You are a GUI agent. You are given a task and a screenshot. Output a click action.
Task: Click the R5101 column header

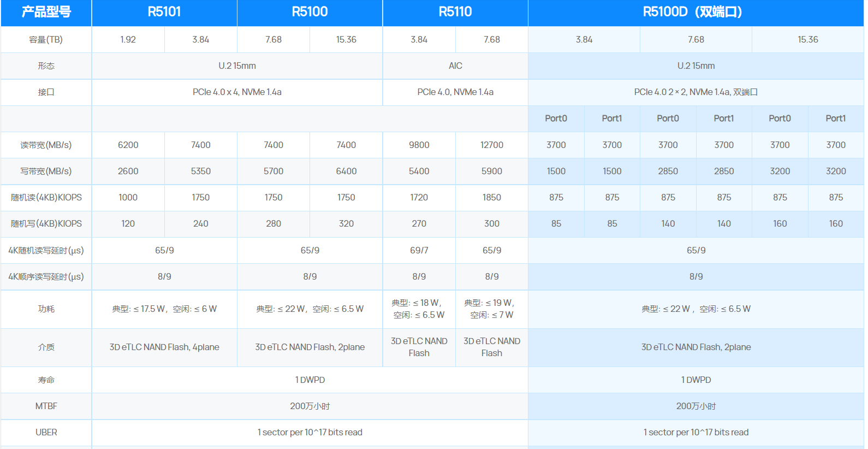click(x=164, y=12)
